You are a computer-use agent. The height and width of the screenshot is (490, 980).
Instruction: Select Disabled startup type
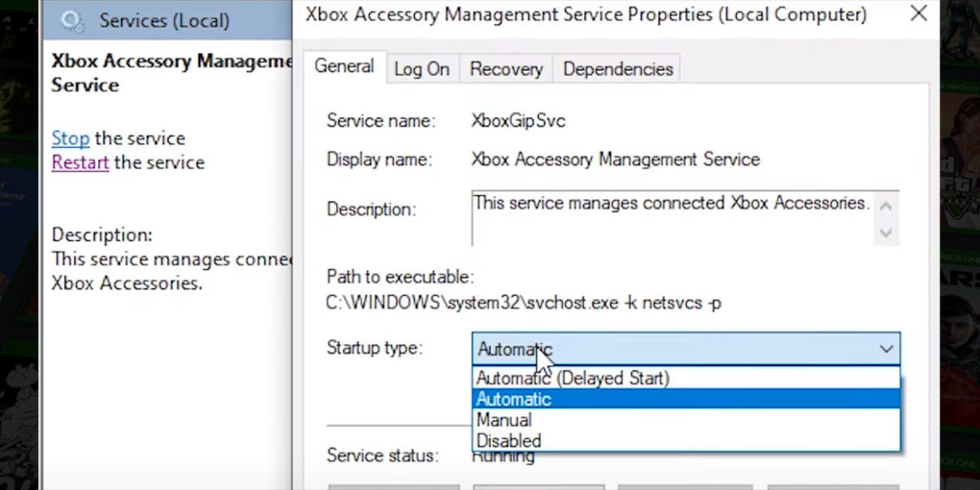pyautogui.click(x=508, y=439)
